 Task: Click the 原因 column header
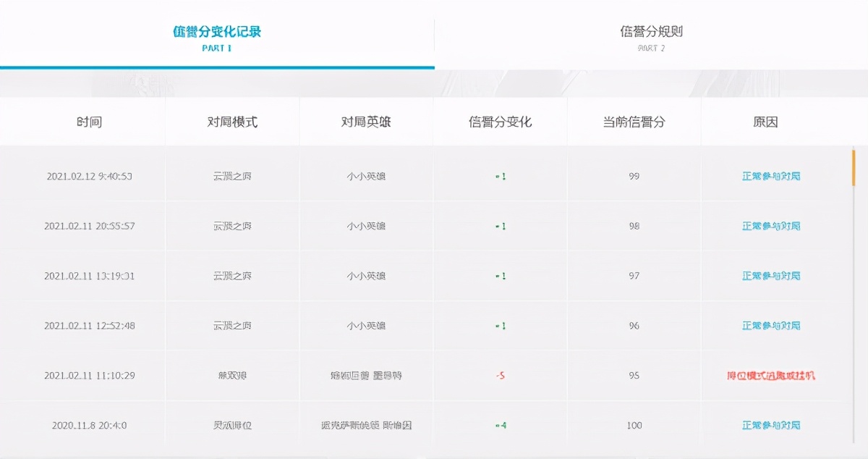[770, 121]
